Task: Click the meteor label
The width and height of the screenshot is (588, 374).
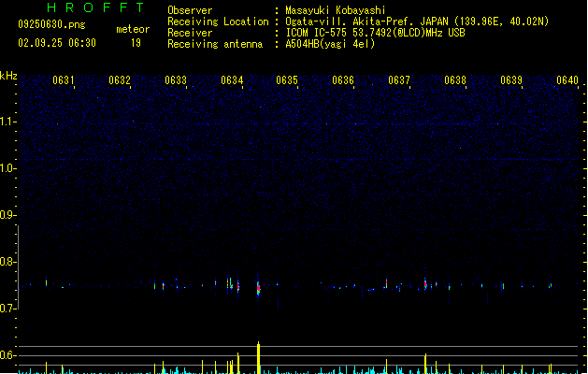Action: coord(133,29)
